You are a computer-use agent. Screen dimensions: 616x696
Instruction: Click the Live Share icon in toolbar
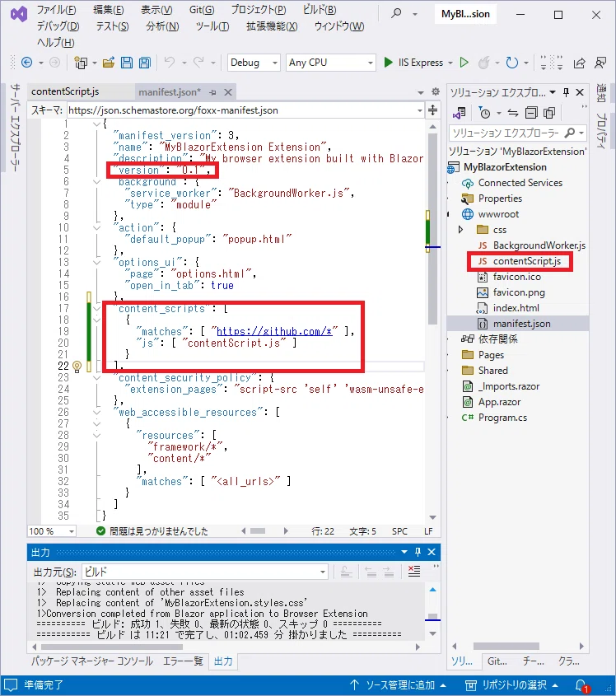(x=579, y=63)
